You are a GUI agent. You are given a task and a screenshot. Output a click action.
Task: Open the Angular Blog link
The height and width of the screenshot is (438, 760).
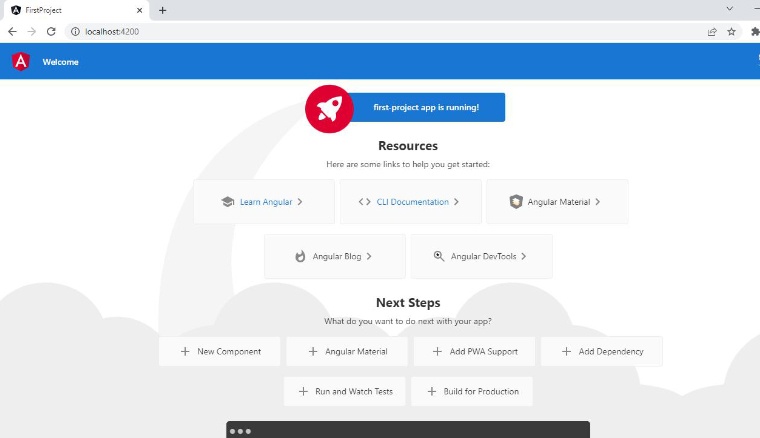335,256
